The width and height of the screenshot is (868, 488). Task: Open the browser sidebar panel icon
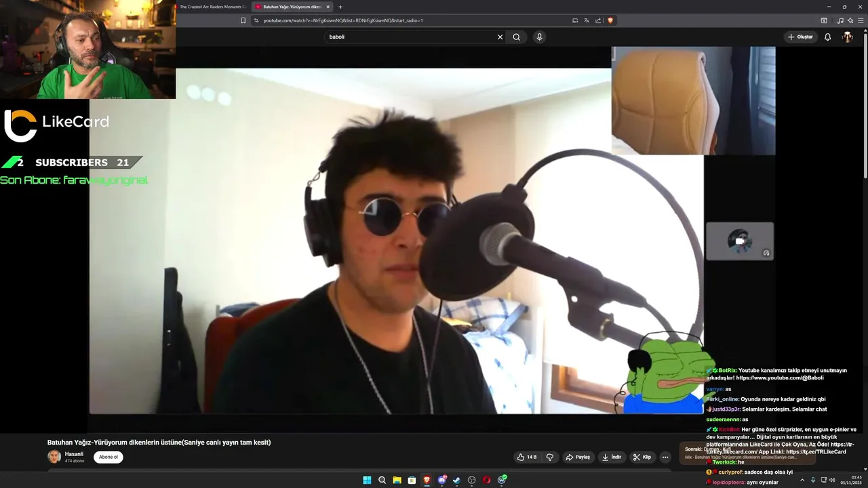point(824,20)
